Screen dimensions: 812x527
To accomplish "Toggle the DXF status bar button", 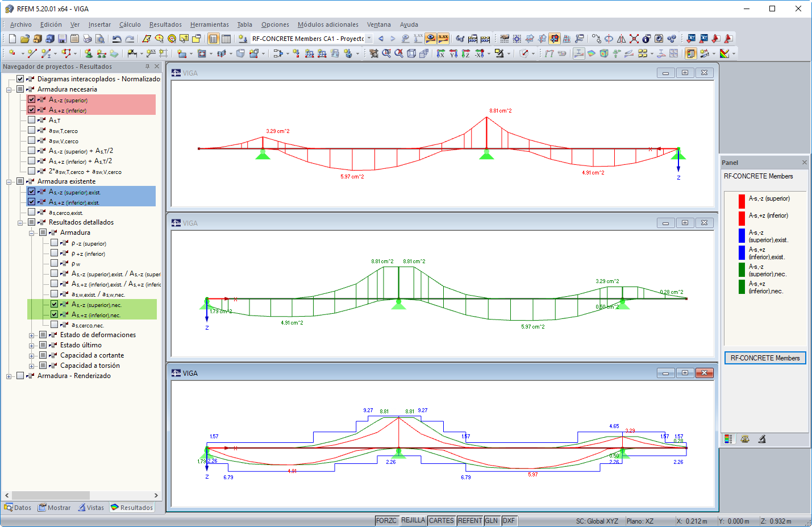I will (x=509, y=521).
